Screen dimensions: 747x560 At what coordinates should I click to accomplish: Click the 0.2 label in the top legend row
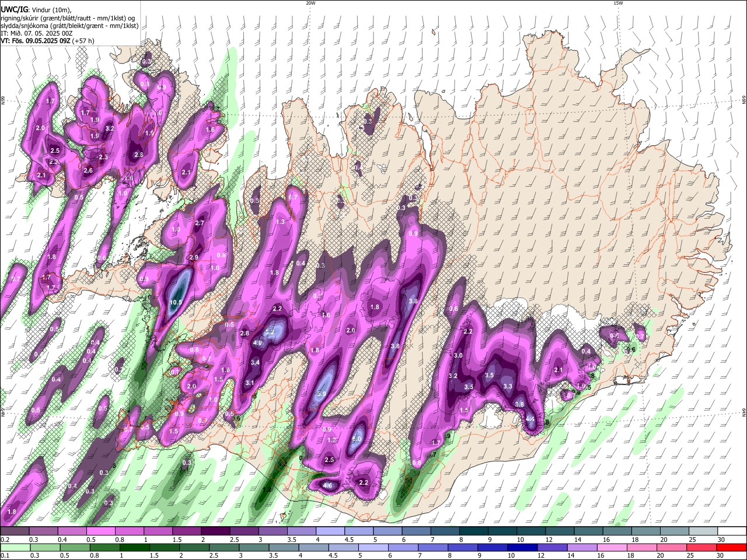click(4, 540)
